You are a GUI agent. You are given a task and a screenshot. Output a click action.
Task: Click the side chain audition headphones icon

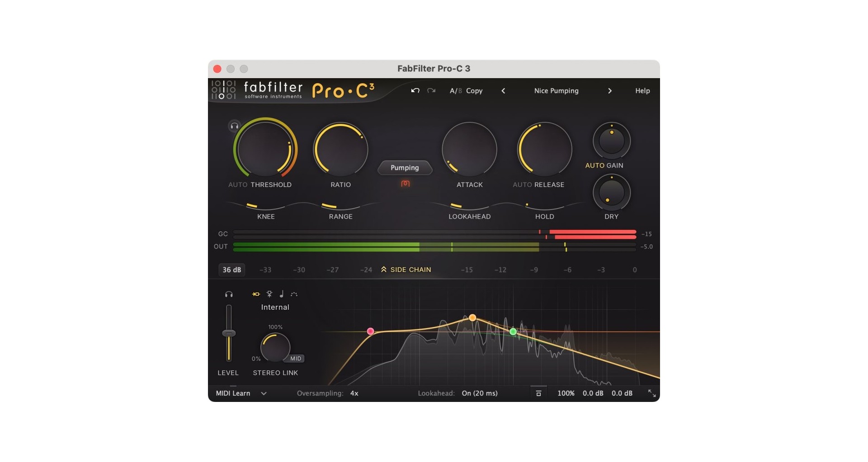(229, 294)
